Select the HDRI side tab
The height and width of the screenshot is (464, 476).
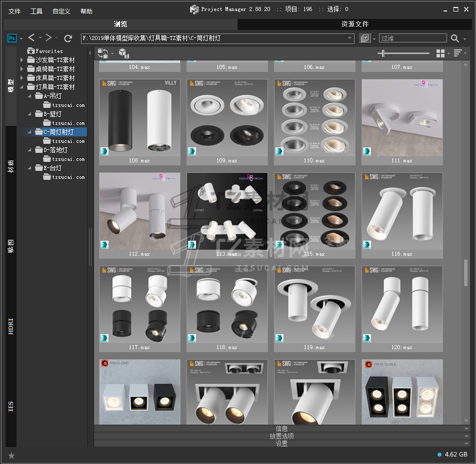[11, 325]
